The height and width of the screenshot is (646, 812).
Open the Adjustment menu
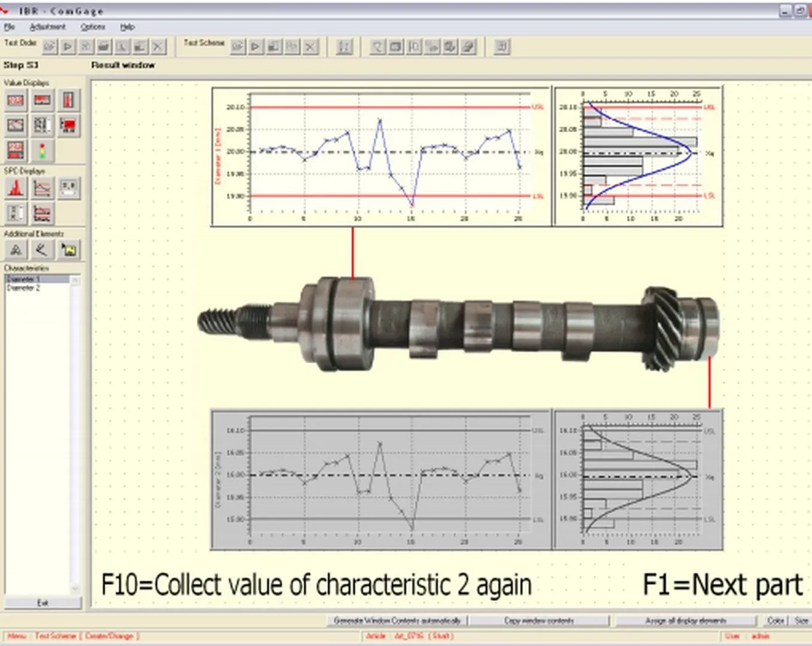(x=47, y=27)
